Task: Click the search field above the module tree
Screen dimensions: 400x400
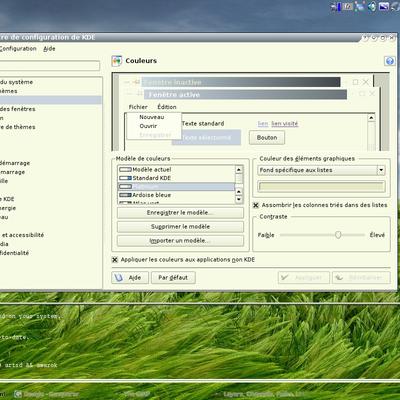Action: click(x=50, y=66)
